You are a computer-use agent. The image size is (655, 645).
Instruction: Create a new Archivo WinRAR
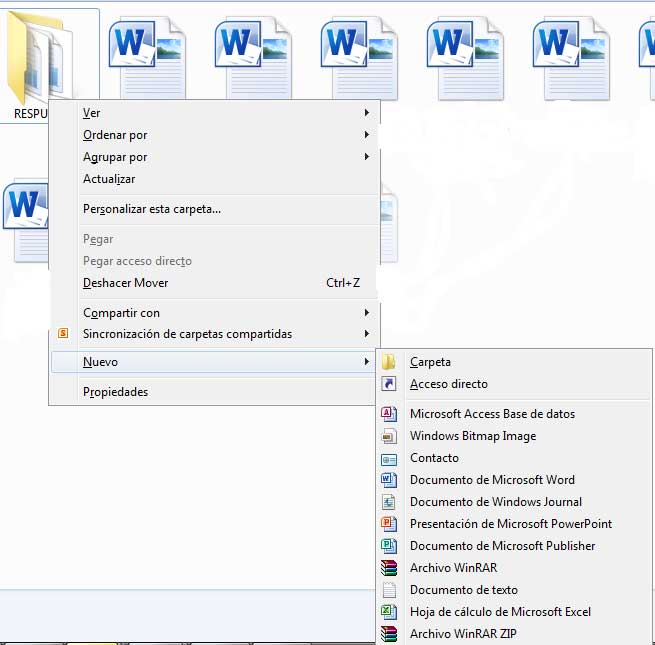514,568
